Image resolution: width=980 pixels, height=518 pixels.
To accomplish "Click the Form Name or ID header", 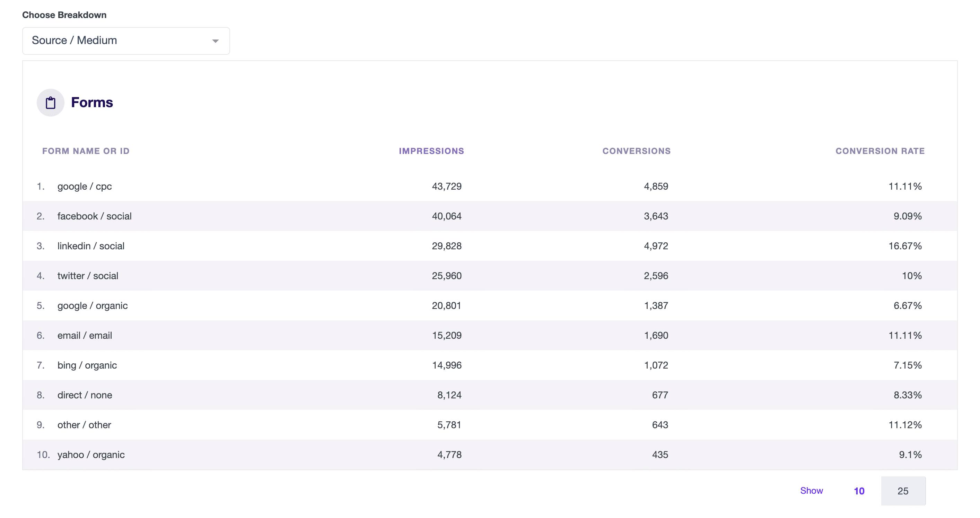I will pyautogui.click(x=86, y=151).
